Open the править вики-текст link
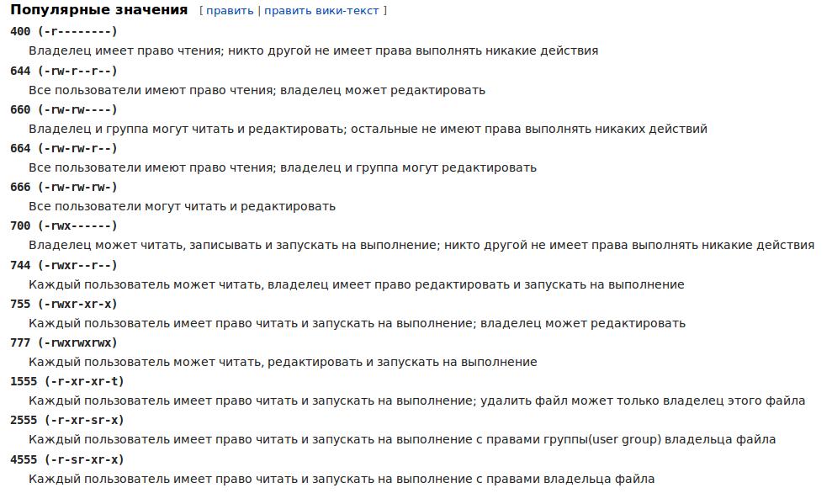The width and height of the screenshot is (832, 504). pyautogui.click(x=321, y=11)
